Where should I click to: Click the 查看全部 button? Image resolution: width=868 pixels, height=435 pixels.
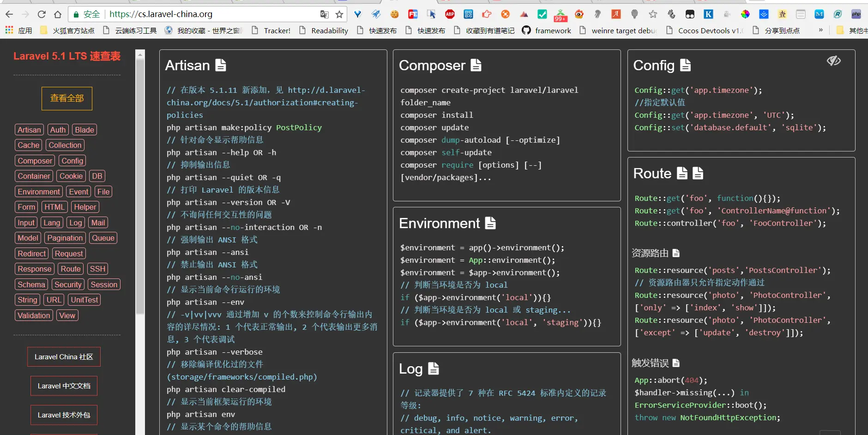pos(67,98)
